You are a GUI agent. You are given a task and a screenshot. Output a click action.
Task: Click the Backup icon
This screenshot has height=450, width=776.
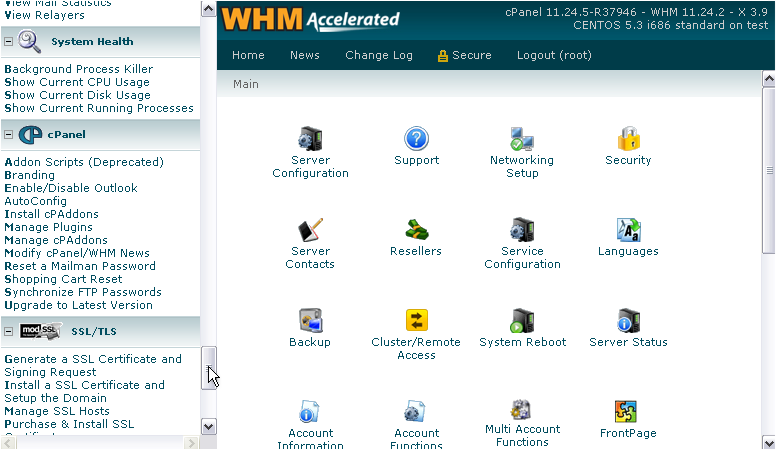tap(310, 321)
